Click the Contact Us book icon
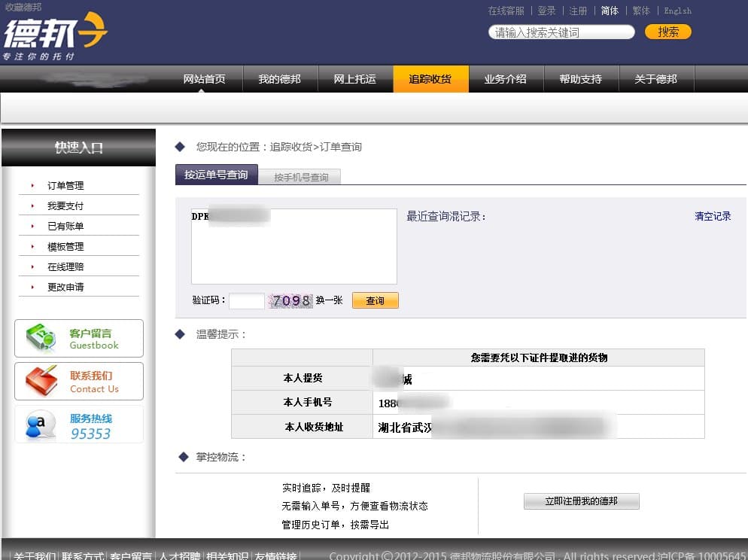This screenshot has width=748, height=560. coord(41,381)
